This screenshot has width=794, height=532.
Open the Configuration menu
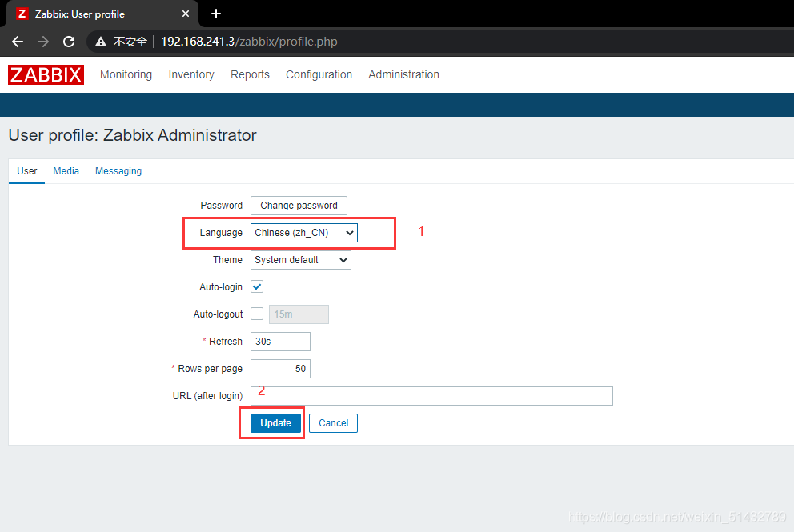(319, 74)
